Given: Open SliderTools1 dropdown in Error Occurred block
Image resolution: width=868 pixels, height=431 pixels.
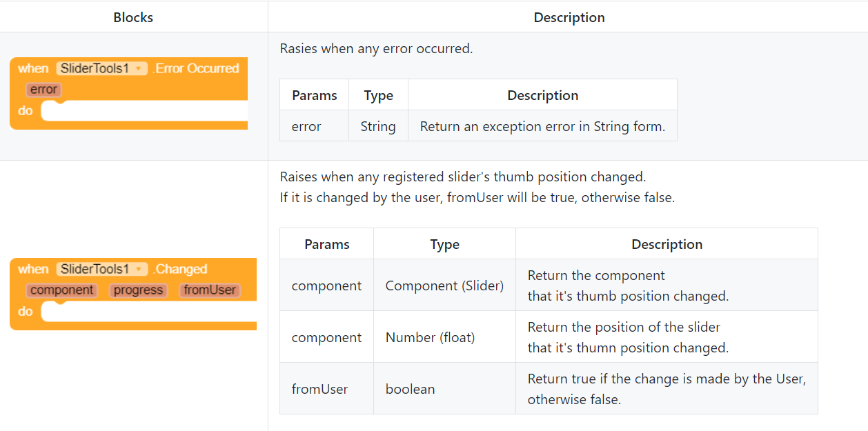Looking at the screenshot, I should coord(139,68).
